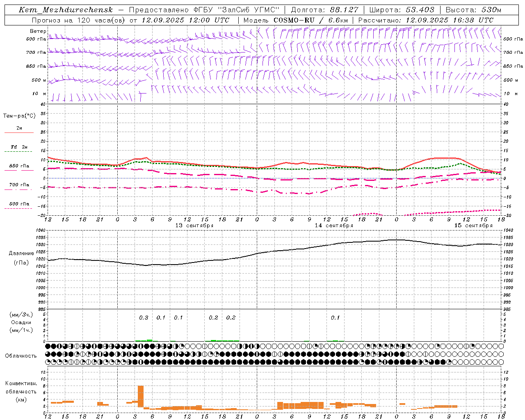The image size is (525, 420).
Task: Click the Td 2м dew point legend entry
Action: (19, 147)
